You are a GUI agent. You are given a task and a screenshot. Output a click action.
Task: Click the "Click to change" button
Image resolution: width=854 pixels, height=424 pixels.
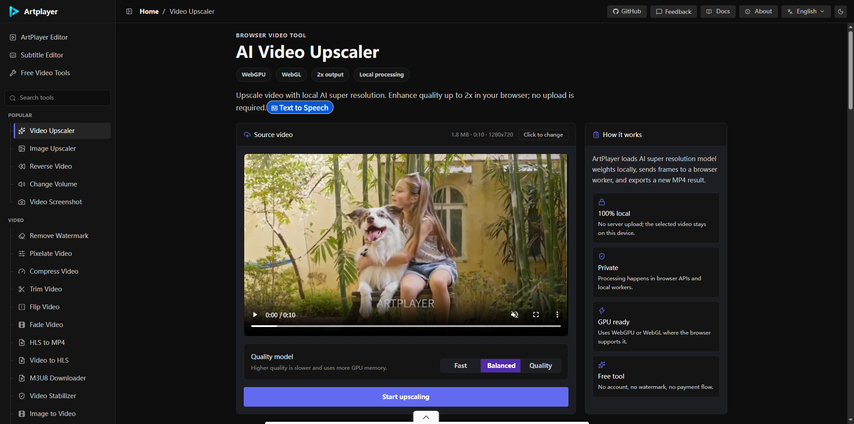543,135
